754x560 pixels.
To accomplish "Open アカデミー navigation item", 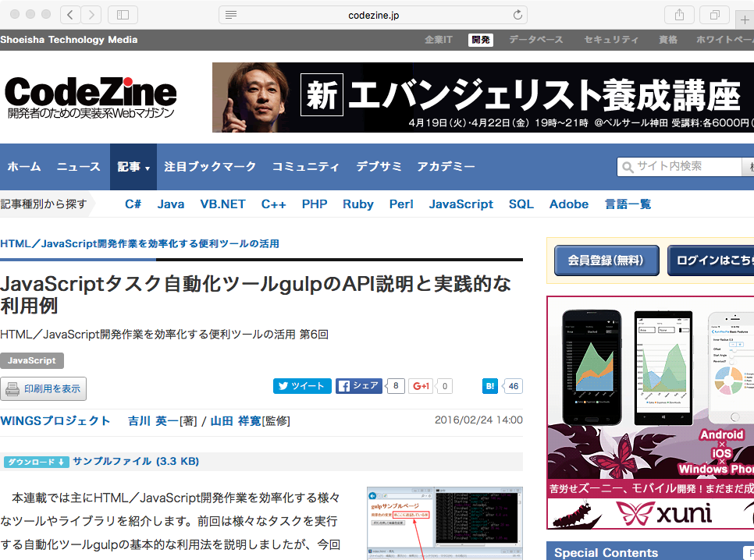I will 446,167.
